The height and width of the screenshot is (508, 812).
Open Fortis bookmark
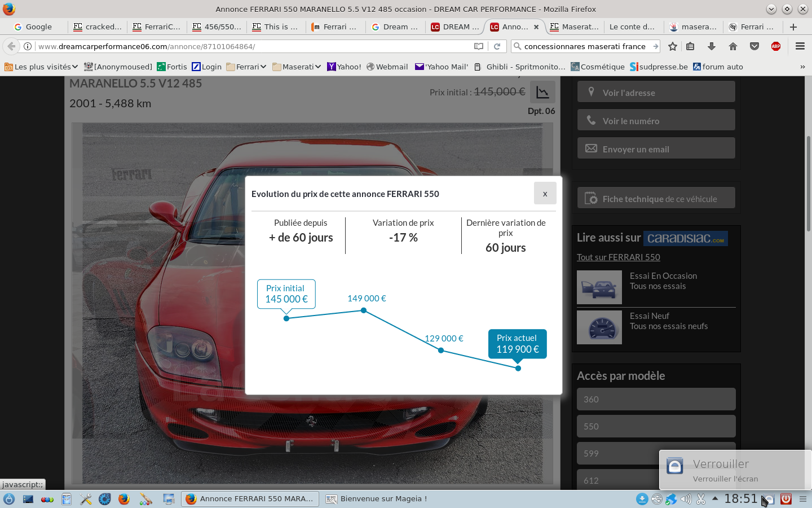pos(172,67)
